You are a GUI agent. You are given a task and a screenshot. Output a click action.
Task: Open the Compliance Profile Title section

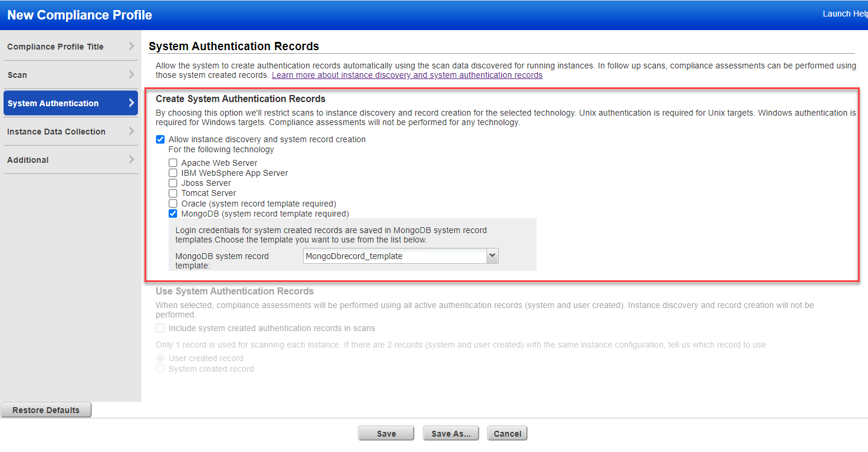(x=54, y=46)
